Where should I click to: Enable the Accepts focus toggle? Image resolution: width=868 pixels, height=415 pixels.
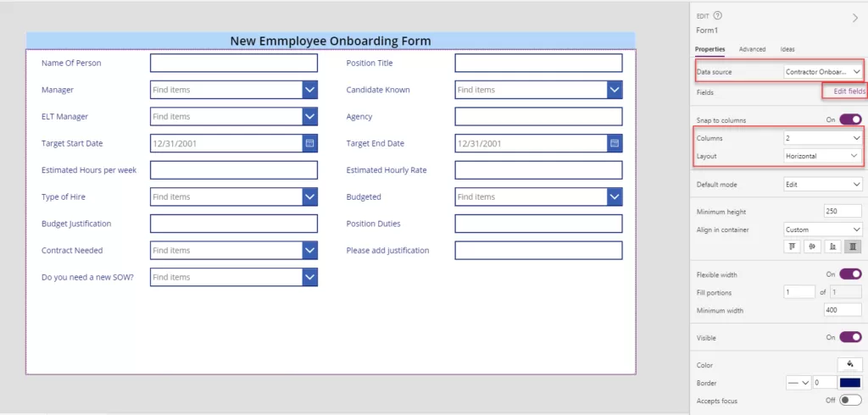pyautogui.click(x=849, y=401)
